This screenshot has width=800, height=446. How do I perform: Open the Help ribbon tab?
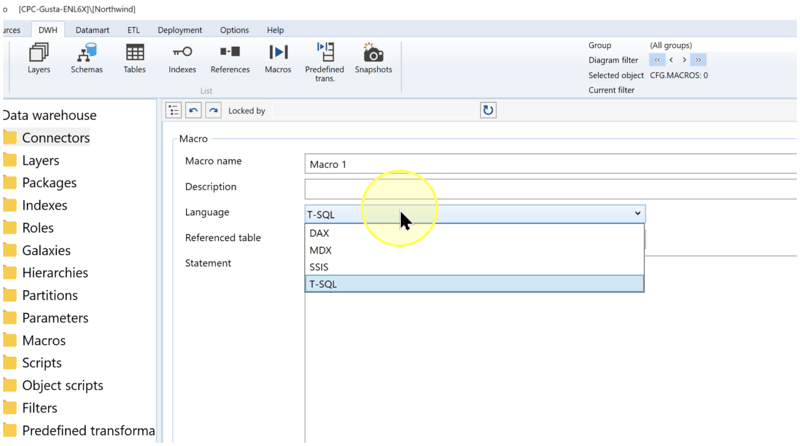(275, 30)
